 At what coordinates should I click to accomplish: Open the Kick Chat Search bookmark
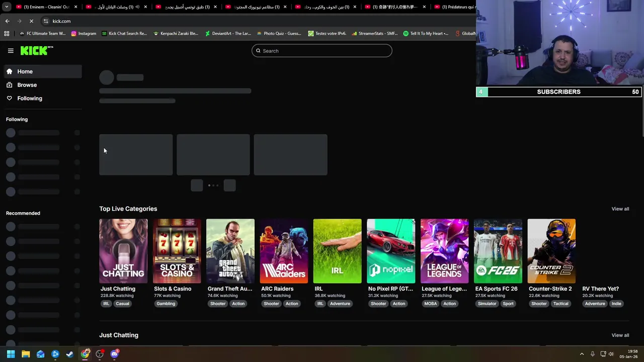coord(124,34)
